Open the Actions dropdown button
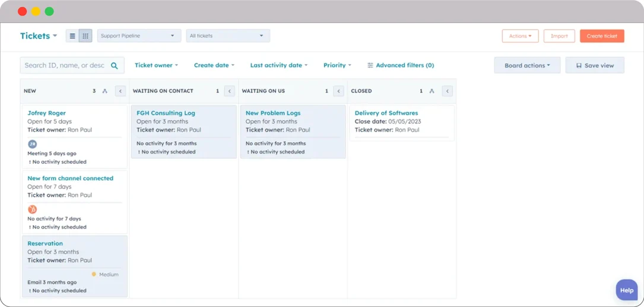 (x=521, y=36)
